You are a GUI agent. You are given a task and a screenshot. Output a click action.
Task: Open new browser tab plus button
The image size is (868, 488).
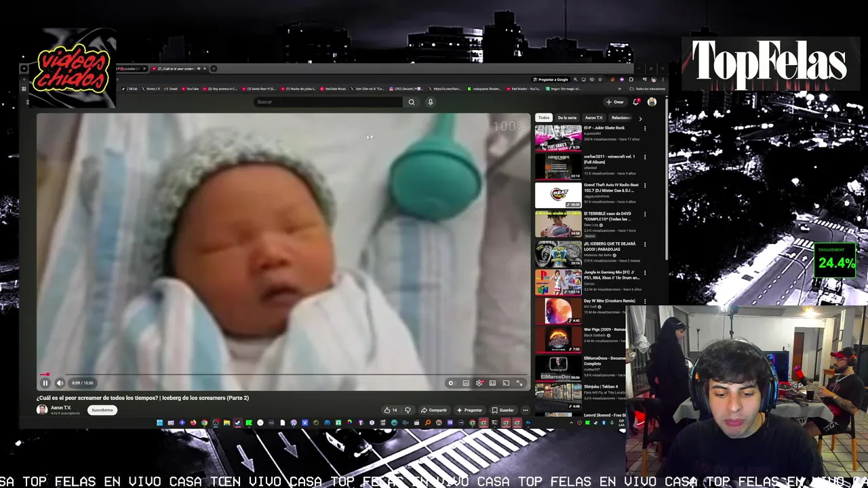pyautogui.click(x=214, y=68)
